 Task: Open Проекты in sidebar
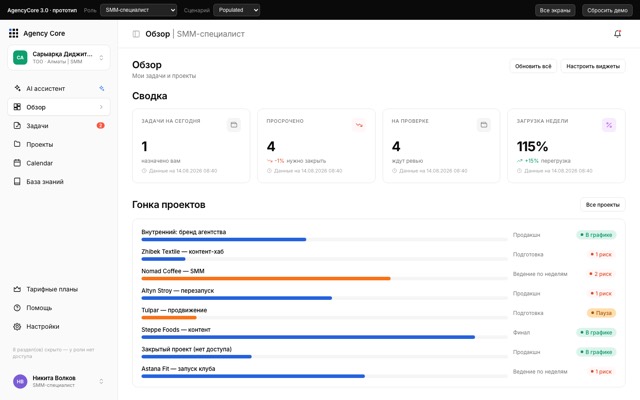pyautogui.click(x=59, y=144)
